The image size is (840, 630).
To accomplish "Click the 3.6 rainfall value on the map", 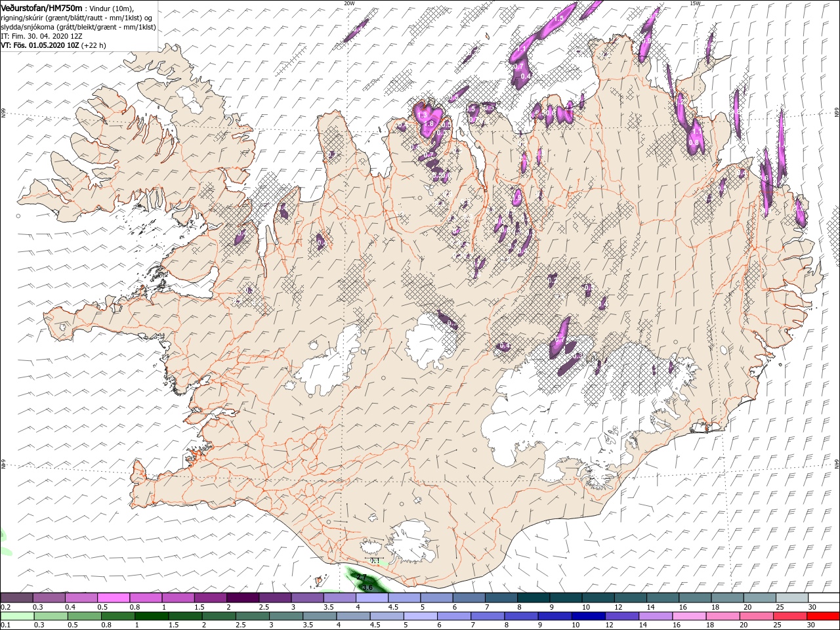I will click(x=367, y=587).
